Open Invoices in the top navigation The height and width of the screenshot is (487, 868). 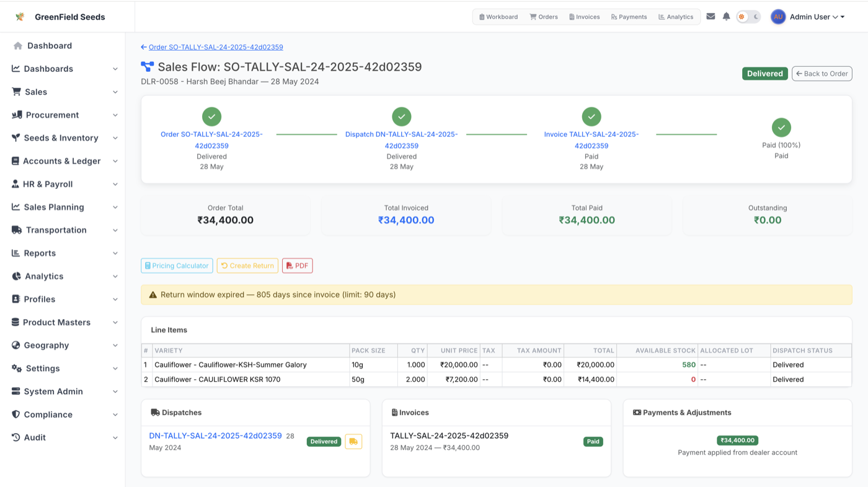pos(585,17)
